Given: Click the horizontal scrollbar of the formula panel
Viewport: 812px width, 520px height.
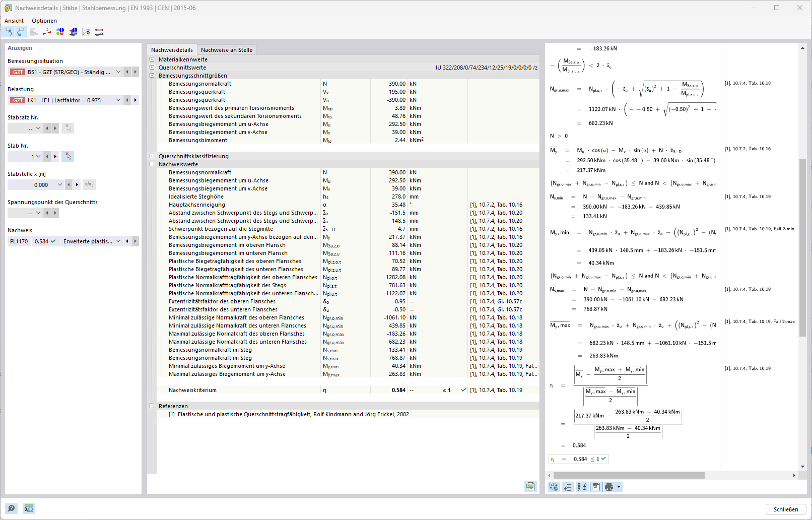Looking at the screenshot, I should tap(629, 475).
